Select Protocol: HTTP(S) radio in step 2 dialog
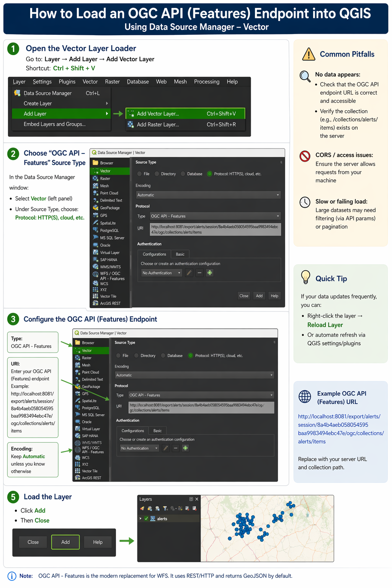This screenshot has width=392, height=588. (x=209, y=174)
